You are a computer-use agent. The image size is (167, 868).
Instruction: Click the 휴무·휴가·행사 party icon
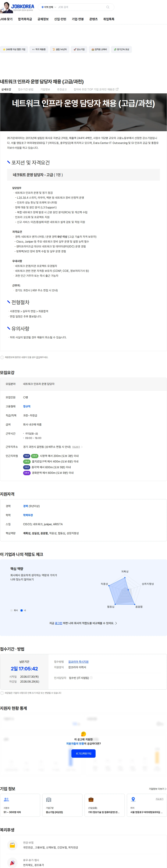[13, 863]
